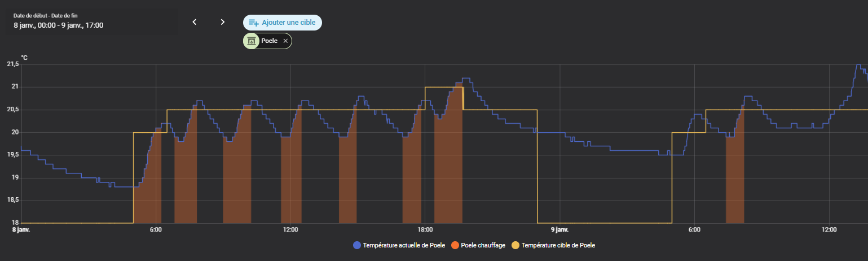
Task: Click the 18,5 temperature axis label
Action: [x=12, y=200]
